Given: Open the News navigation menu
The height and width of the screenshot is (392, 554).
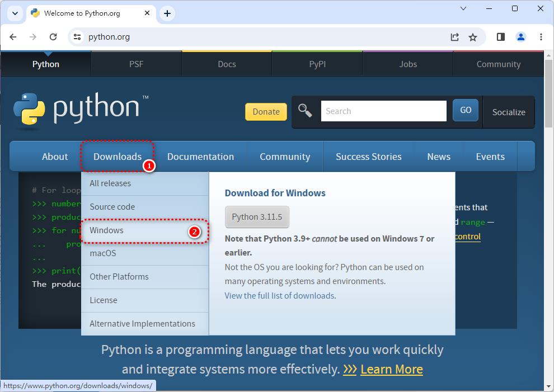Looking at the screenshot, I should pos(439,157).
